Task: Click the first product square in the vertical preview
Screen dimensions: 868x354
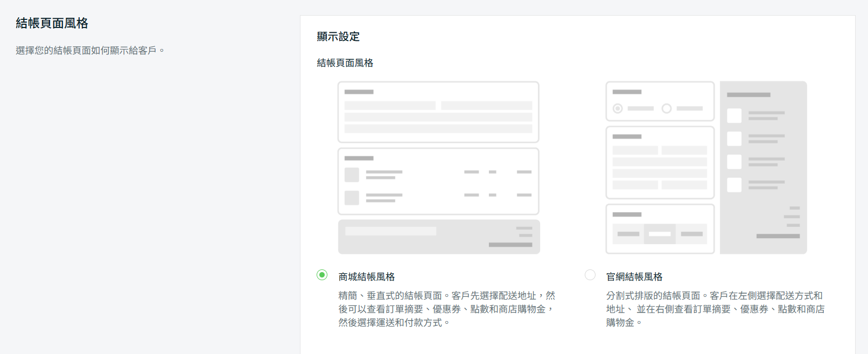Action: (x=352, y=175)
